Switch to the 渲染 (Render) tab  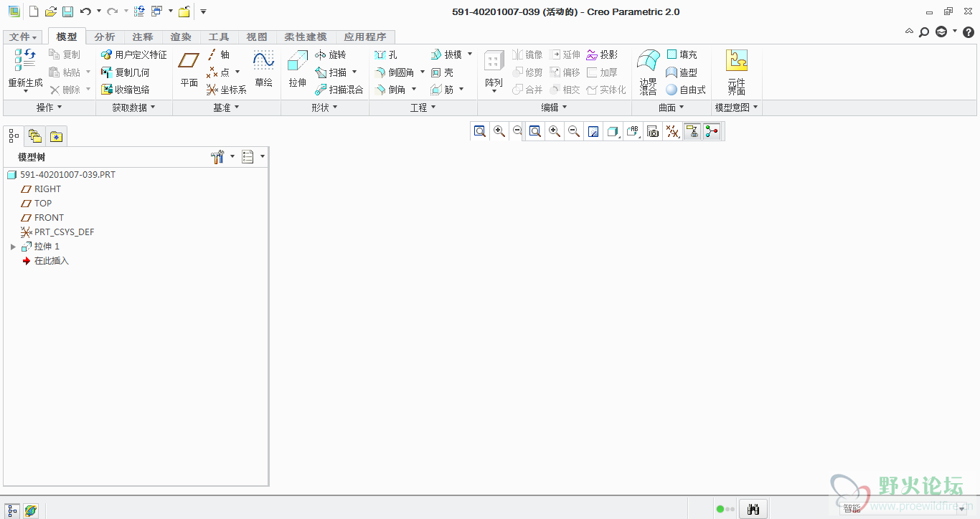(181, 37)
